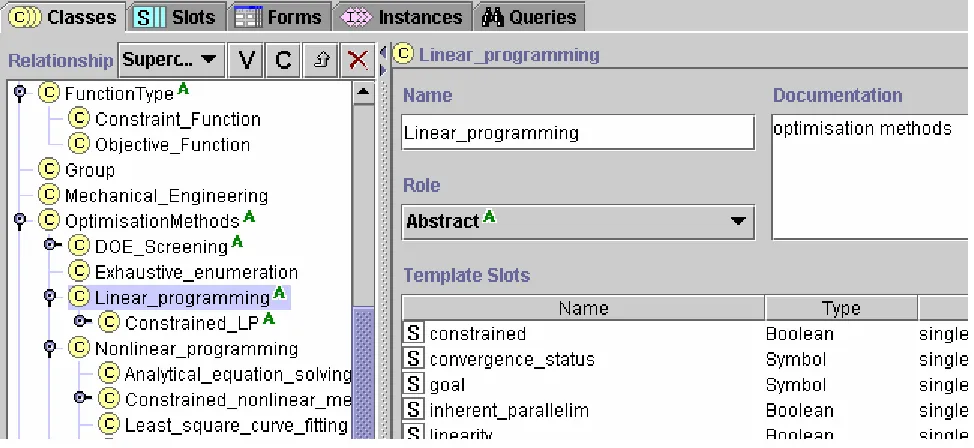Click the upward arrow toolbar button

tap(321, 60)
